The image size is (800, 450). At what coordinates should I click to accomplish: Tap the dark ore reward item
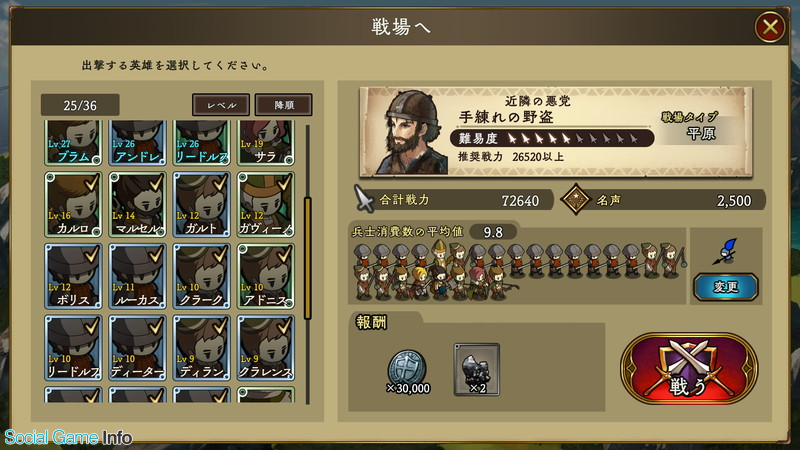click(x=477, y=369)
